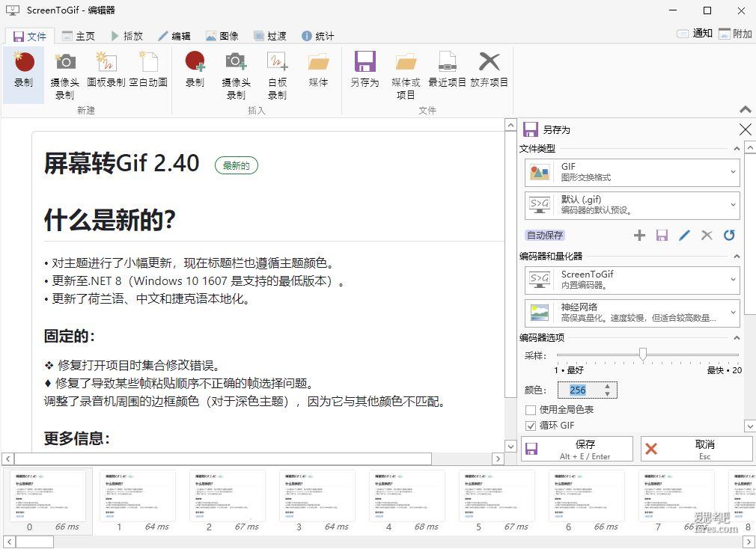Open 附加 extras menu
This screenshot has height=549, width=756.
pyautogui.click(x=735, y=33)
